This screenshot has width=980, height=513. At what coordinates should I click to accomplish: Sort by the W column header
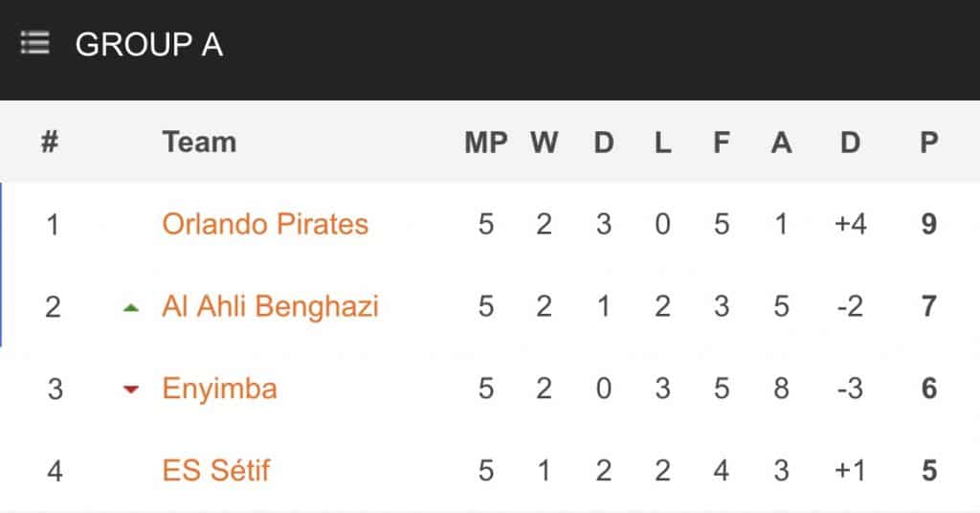(x=544, y=143)
